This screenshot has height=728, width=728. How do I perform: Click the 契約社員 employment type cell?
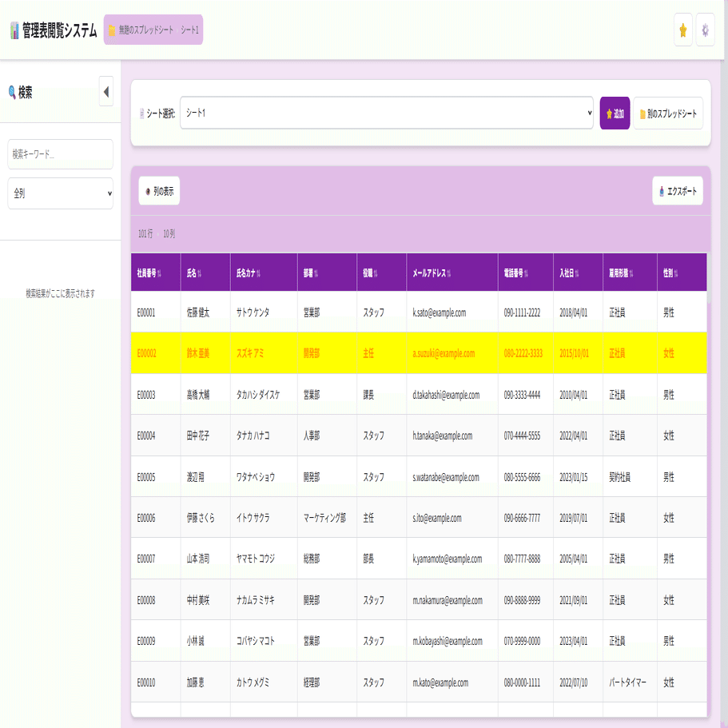point(630,477)
